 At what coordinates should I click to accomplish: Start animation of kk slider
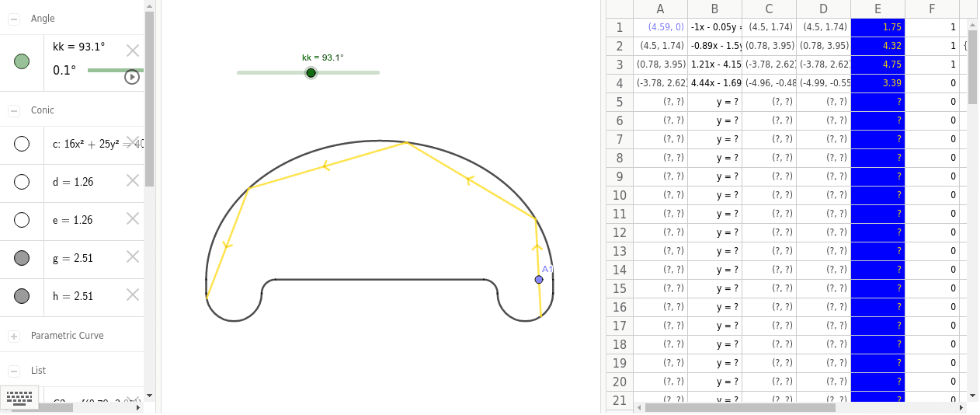pos(132,77)
